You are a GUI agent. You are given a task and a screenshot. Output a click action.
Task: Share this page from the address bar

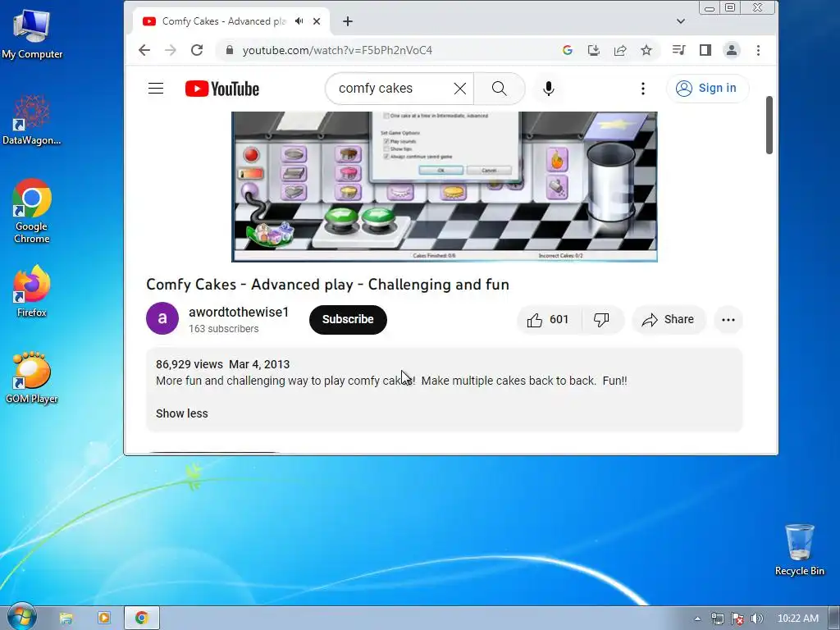click(620, 50)
